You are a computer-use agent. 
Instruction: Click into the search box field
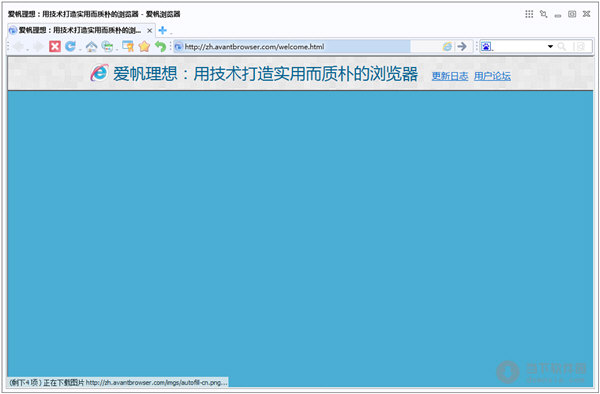click(519, 47)
